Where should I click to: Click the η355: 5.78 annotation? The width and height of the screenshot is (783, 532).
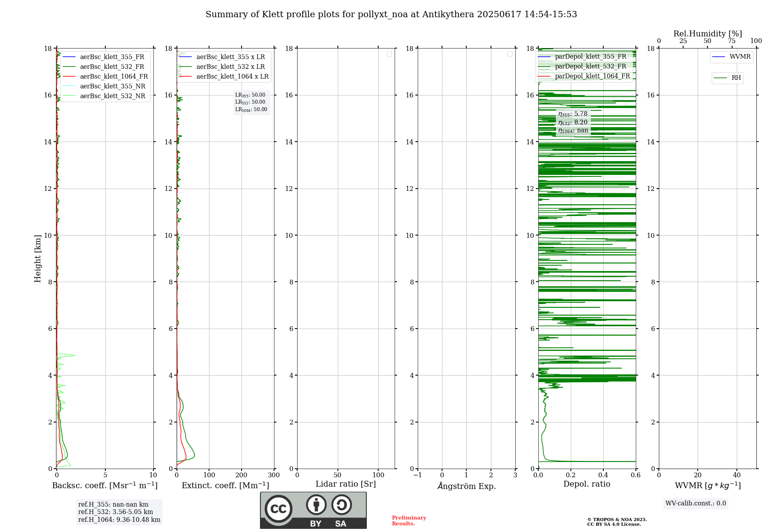click(573, 114)
